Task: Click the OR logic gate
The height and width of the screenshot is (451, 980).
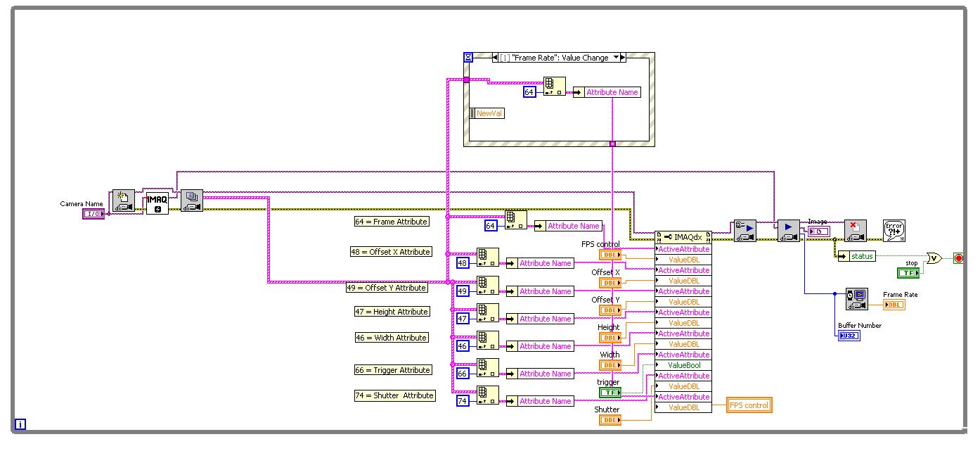Action: click(934, 258)
